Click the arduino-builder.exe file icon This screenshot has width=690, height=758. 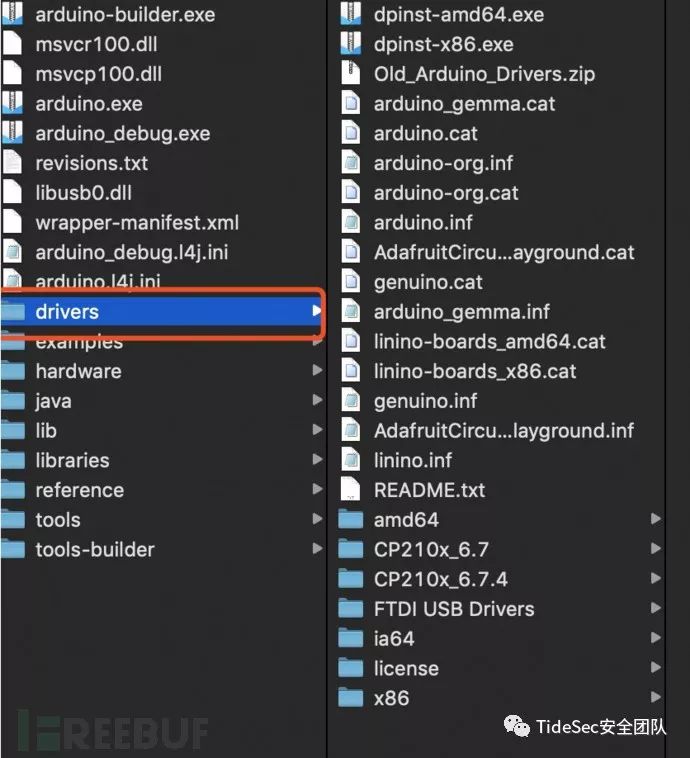12,14
